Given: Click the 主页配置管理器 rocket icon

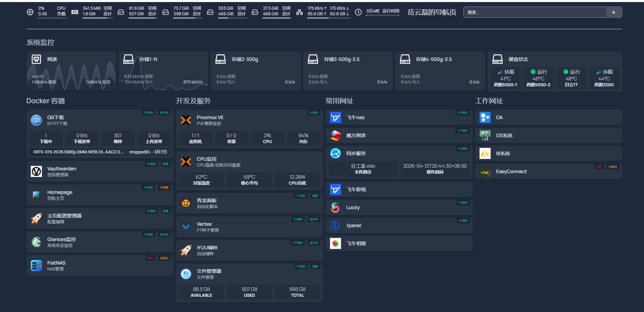Looking at the screenshot, I should click(x=36, y=219).
